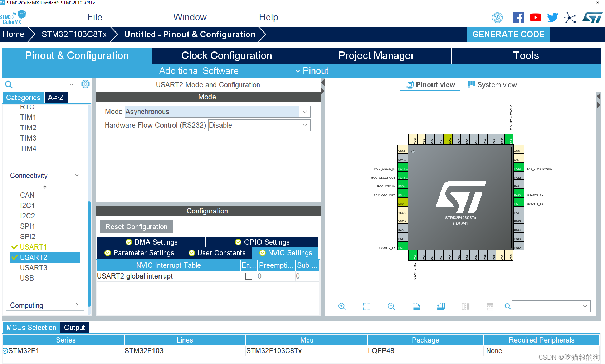Click the pin search magnifier icon
Viewport: 605px width, 364px height.
[508, 306]
